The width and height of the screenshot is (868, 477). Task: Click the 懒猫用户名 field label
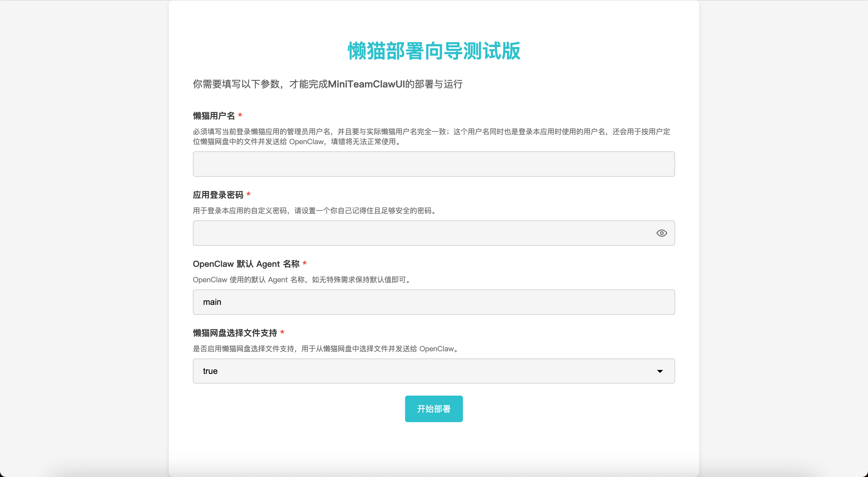click(214, 115)
